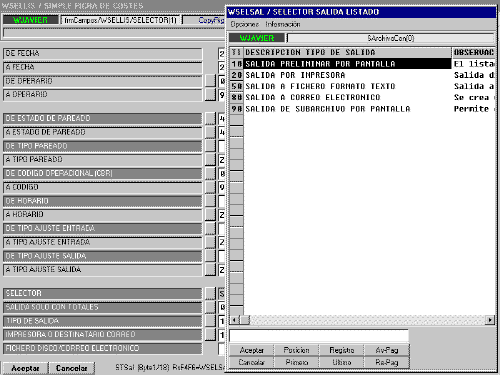Open lookup button beside DE TIPO AJUSTE ENTRADA
Image resolution: width=500 pixels, height=375 pixels.
coord(210,228)
